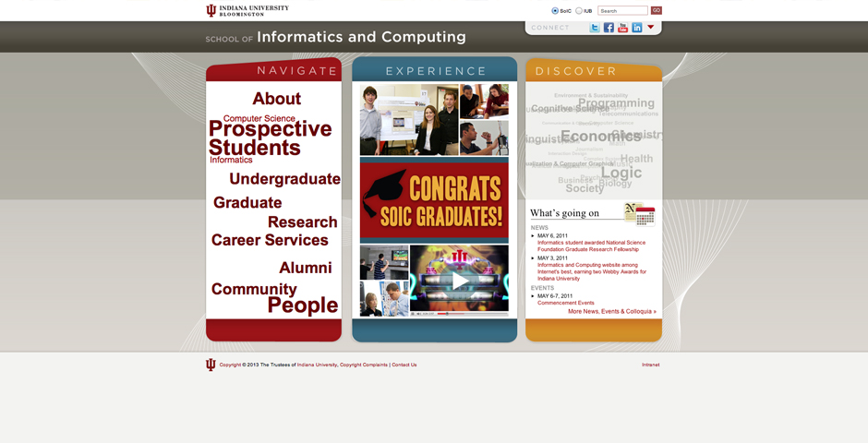Select Health in Discover tag cloud

tap(636, 159)
